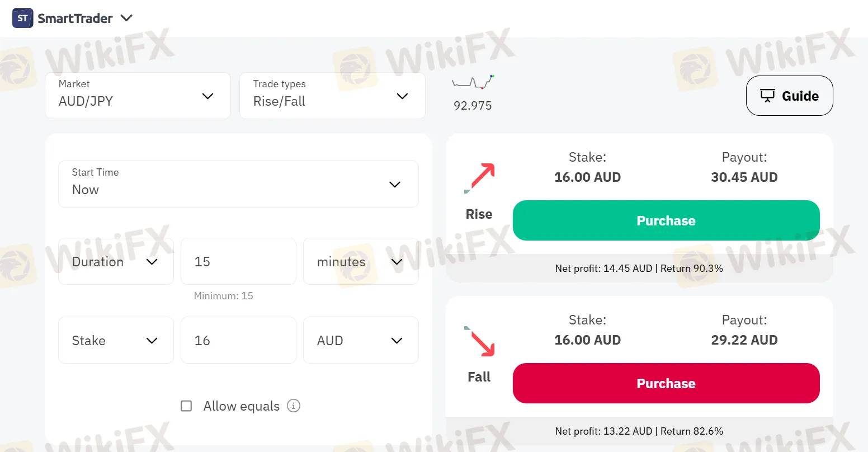Open the Guide walkthrough
868x452 pixels.
(x=789, y=96)
